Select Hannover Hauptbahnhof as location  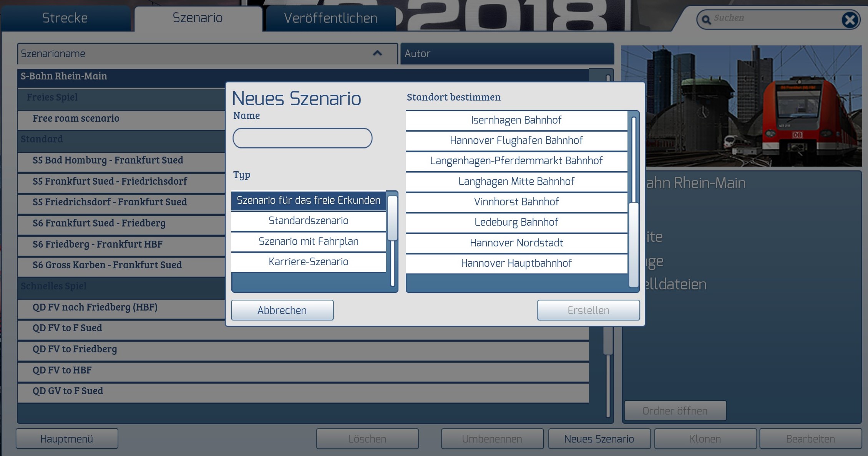point(516,263)
